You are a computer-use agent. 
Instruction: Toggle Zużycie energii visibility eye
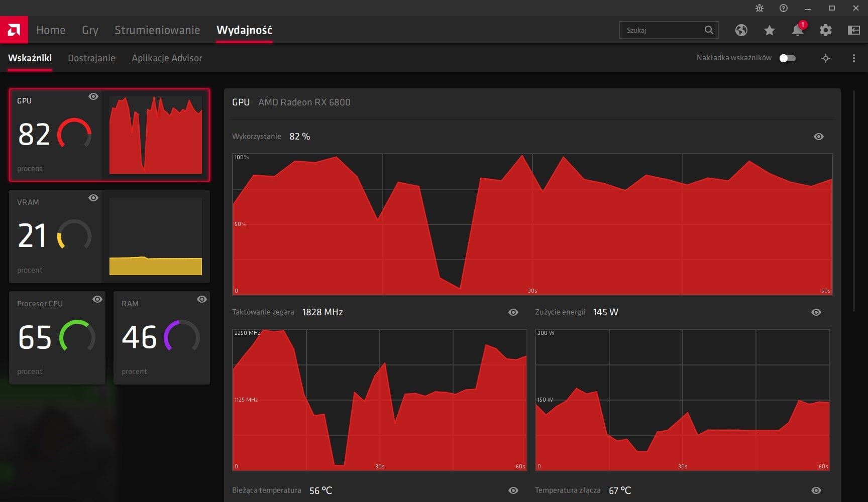816,312
